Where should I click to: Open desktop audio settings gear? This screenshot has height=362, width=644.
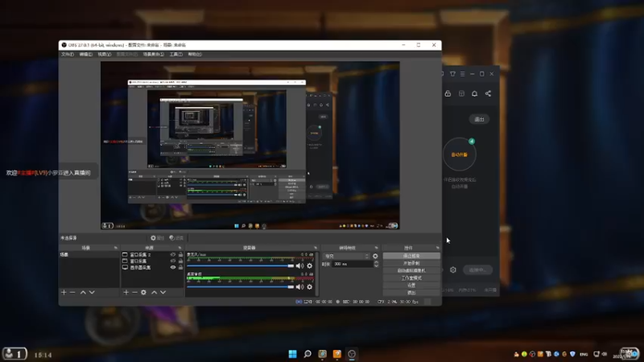[310, 287]
